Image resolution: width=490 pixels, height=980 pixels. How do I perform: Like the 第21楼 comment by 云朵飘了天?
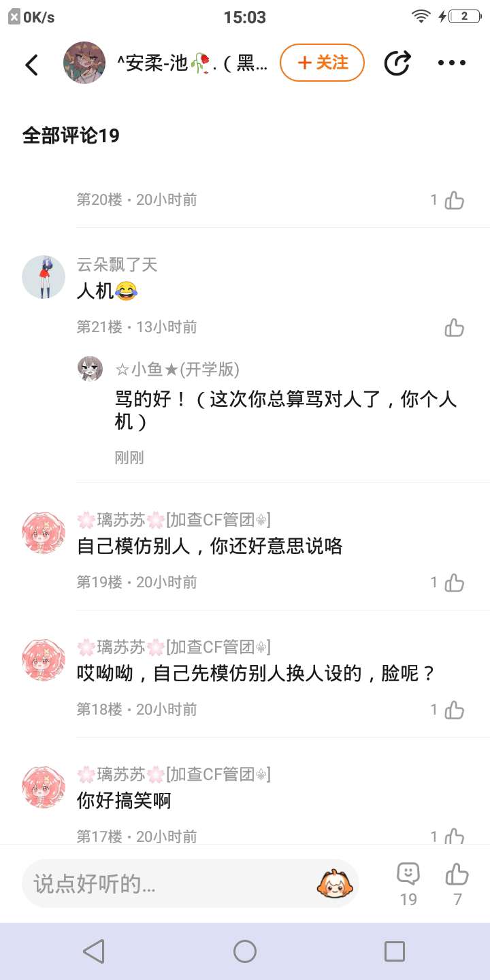point(454,327)
